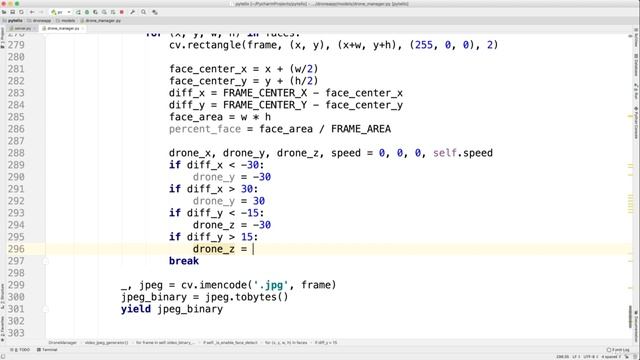
Task: Click the red Stop button icon
Action: pos(122,12)
